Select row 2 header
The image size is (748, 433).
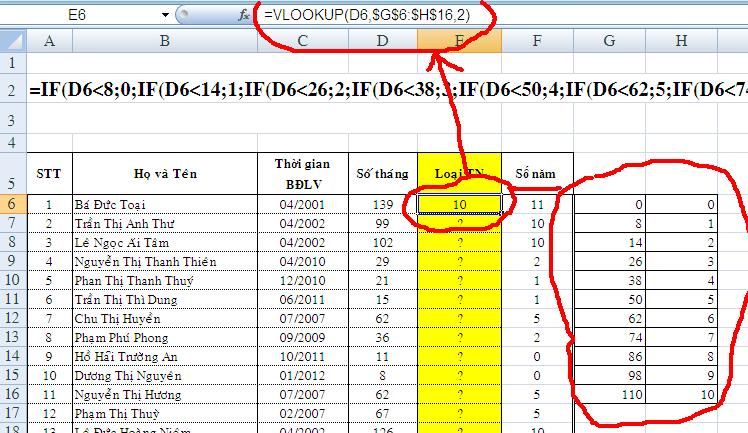pos(13,90)
